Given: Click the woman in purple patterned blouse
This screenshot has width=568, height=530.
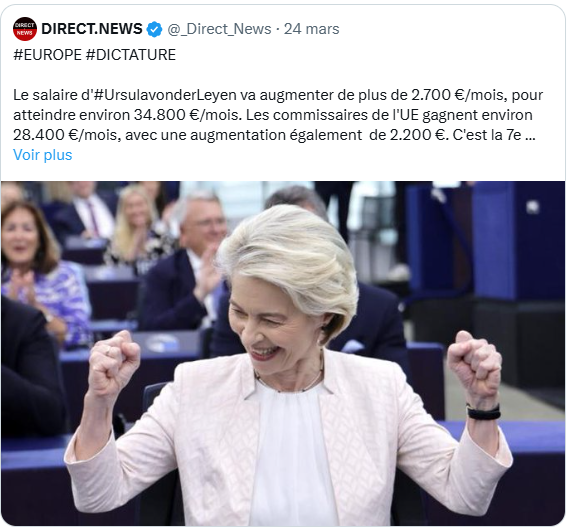Looking at the screenshot, I should click(40, 274).
